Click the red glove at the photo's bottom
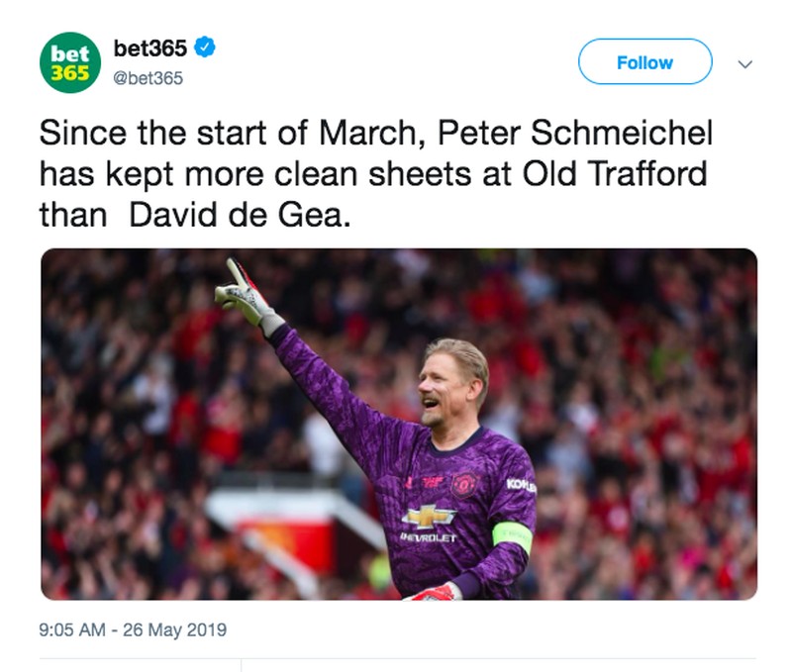The height and width of the screenshot is (672, 792). [433, 592]
